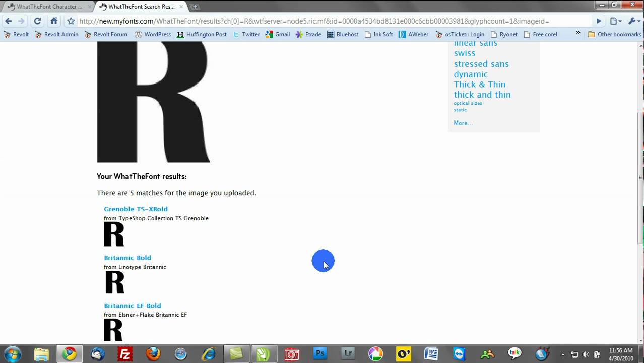
Task: Open the Free corel bookmark
Action: click(x=541, y=34)
